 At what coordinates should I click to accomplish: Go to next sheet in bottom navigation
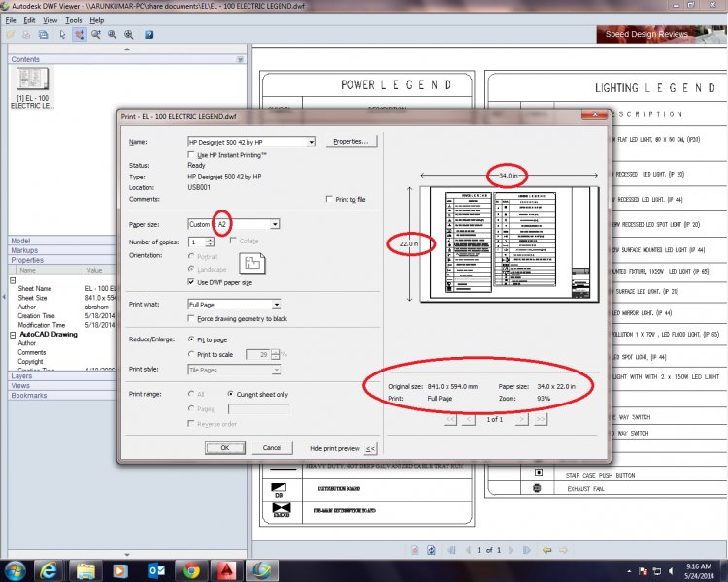(512, 550)
